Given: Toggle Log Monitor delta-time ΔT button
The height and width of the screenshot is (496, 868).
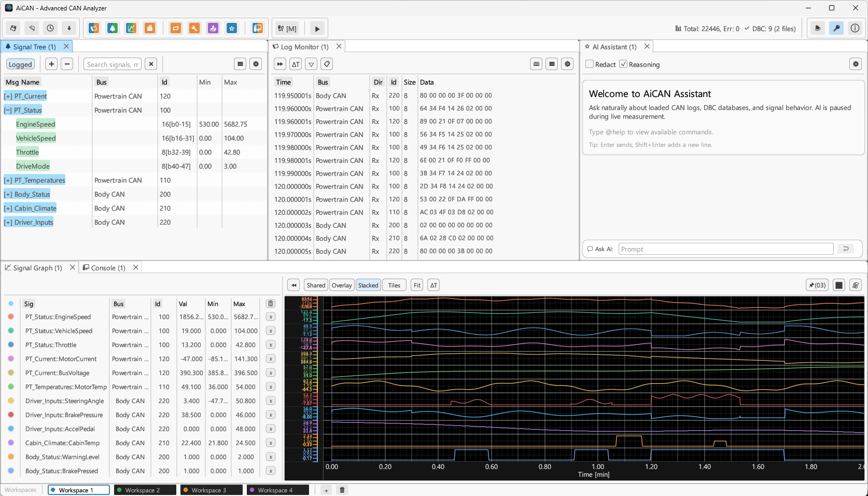Looking at the screenshot, I should point(296,64).
